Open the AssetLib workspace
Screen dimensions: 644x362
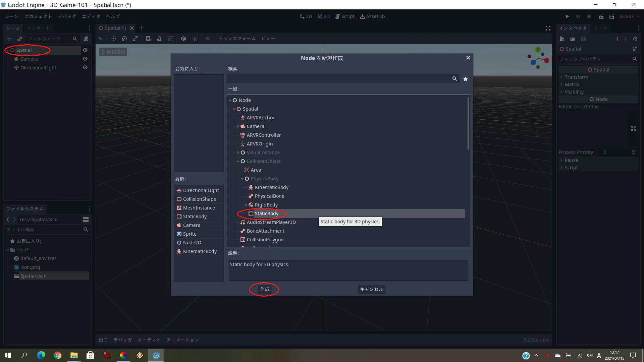coord(372,16)
